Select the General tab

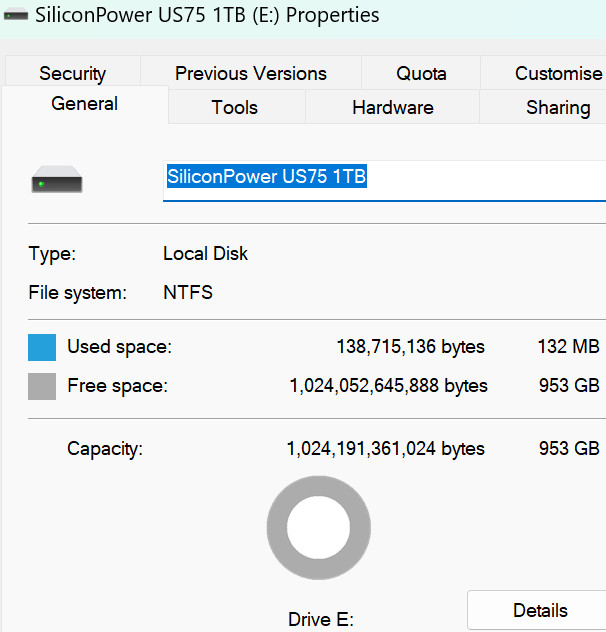(84, 104)
